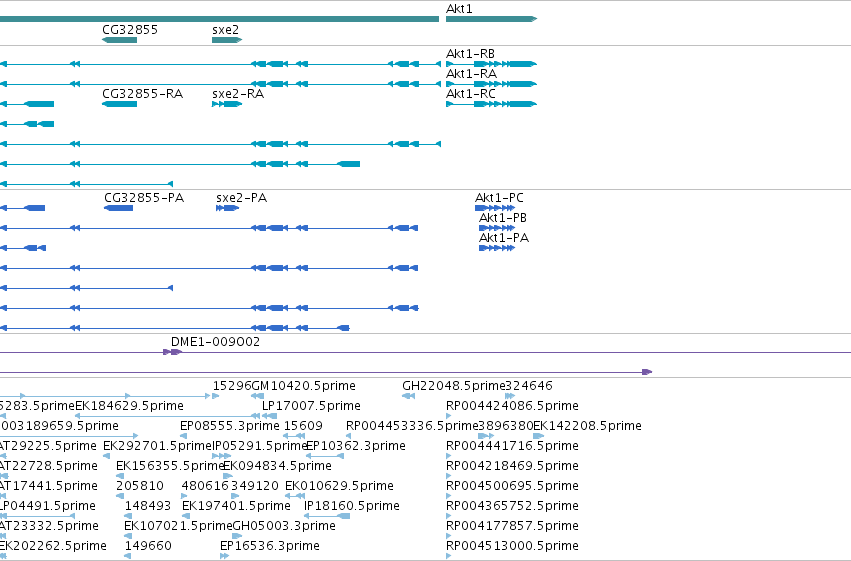
Task: Select the sxe2 gene feature
Action: point(227,40)
